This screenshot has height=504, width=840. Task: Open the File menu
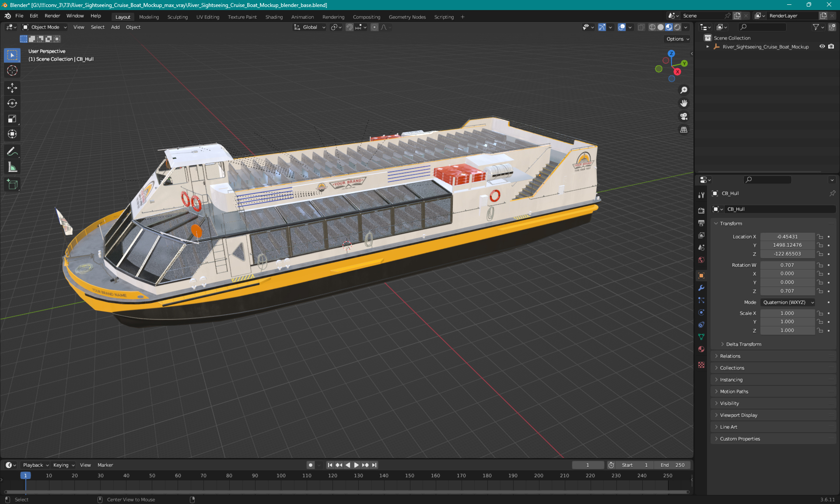[19, 16]
